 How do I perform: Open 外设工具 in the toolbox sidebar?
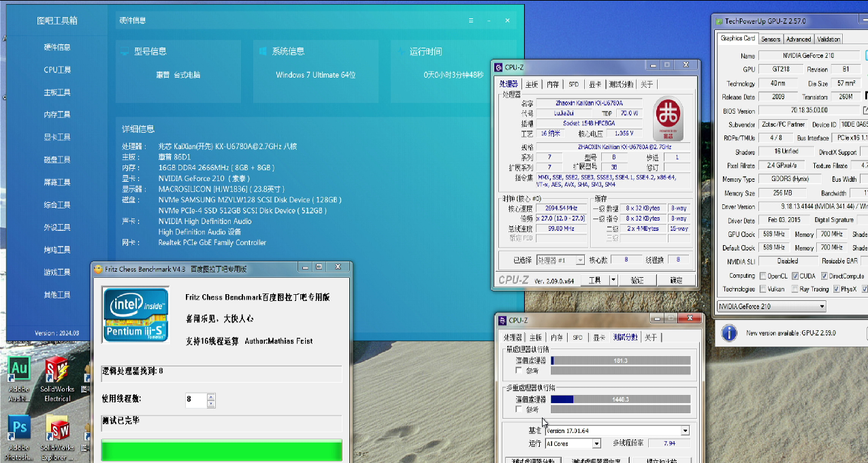pyautogui.click(x=57, y=227)
